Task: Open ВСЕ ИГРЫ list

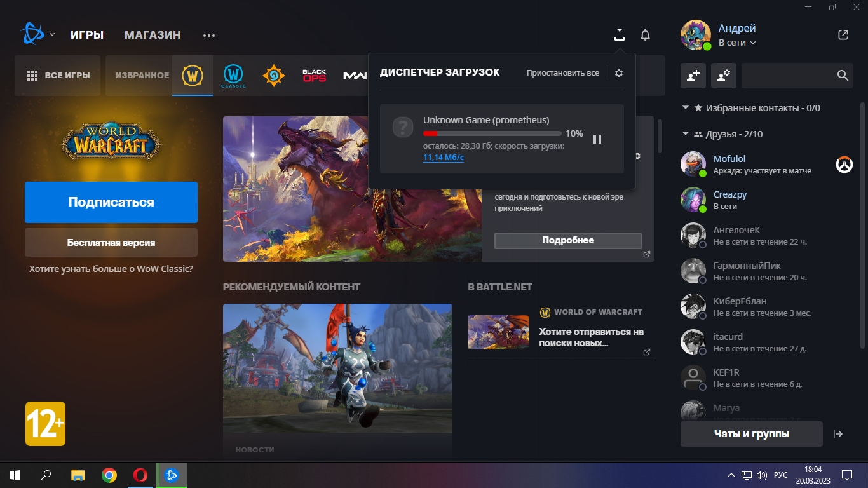Action: 58,76
